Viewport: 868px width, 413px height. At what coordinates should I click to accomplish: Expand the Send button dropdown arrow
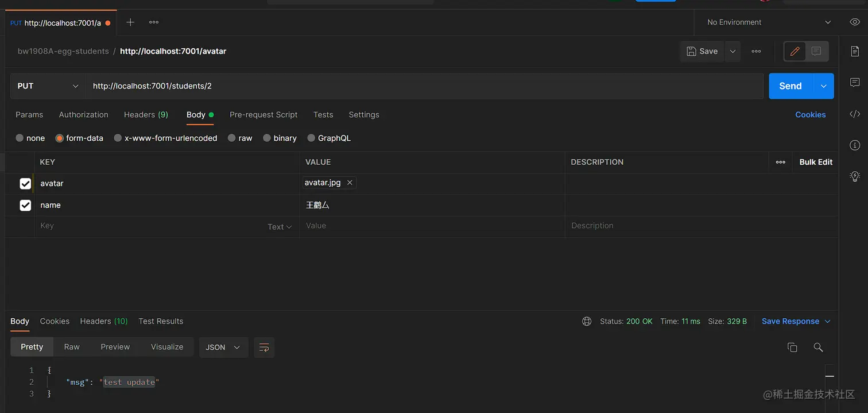point(824,86)
